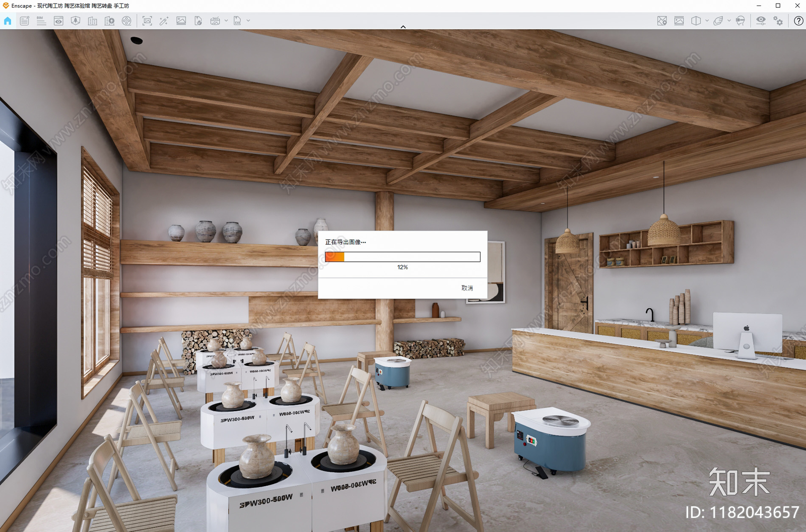Expand the projection view dropdown arrow

(x=707, y=21)
